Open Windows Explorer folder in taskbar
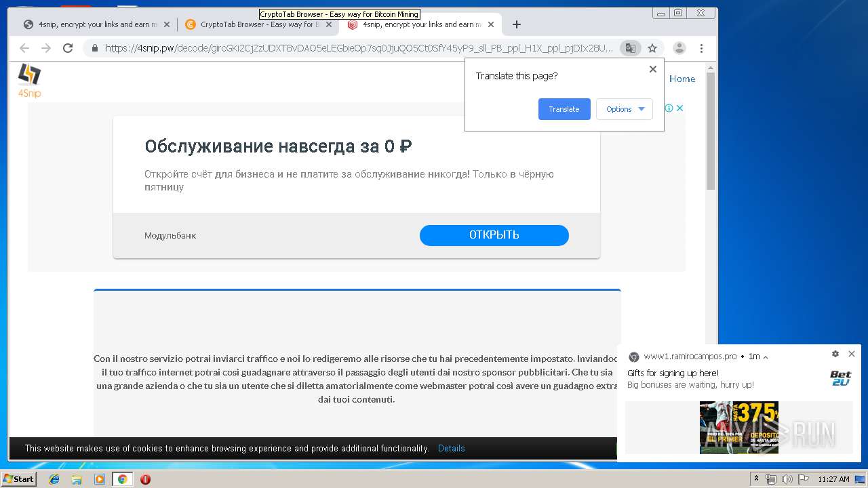 click(77, 479)
